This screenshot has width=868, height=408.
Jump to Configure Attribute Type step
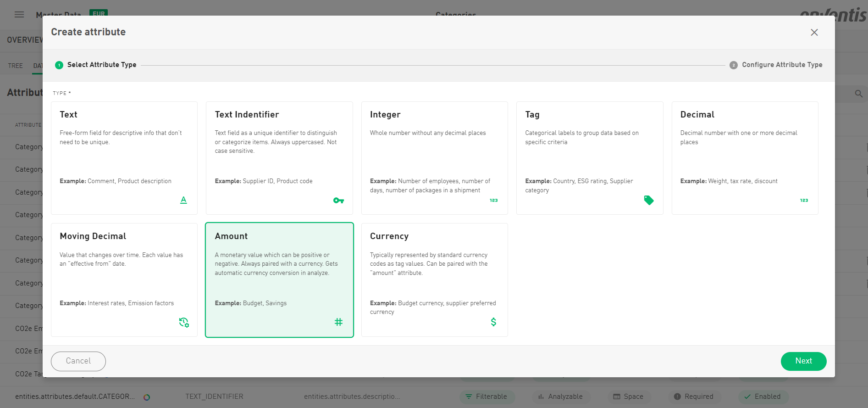click(781, 65)
